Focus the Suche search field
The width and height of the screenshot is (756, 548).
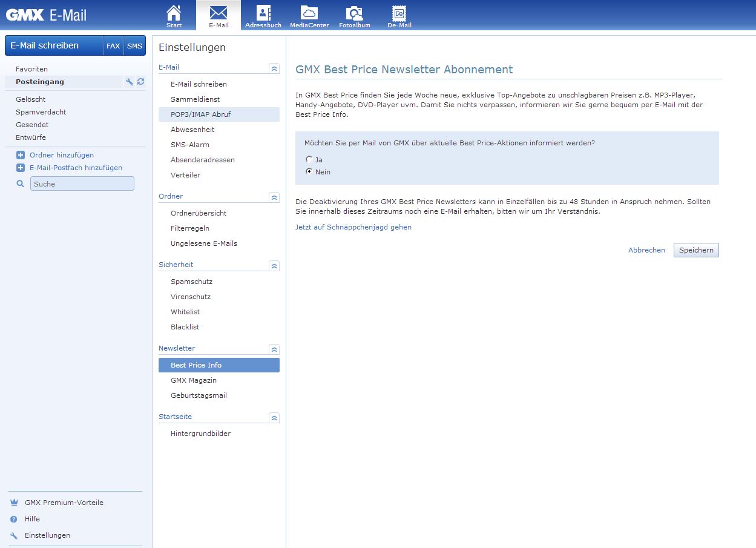[x=82, y=183]
